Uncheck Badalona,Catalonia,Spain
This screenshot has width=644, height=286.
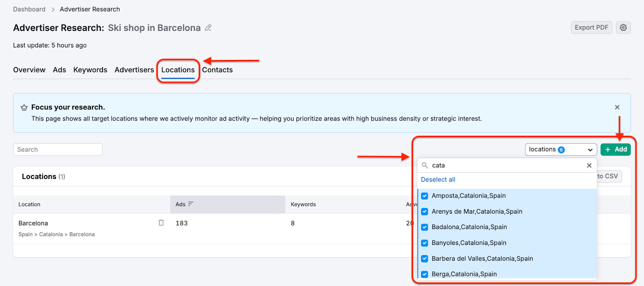424,227
